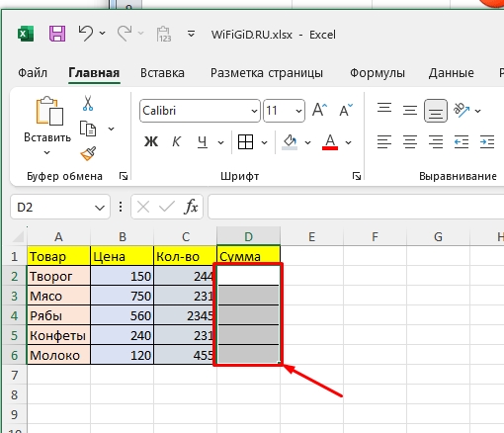Confirm entry with the checkmark icon
504x433 pixels.
pyautogui.click(x=167, y=208)
